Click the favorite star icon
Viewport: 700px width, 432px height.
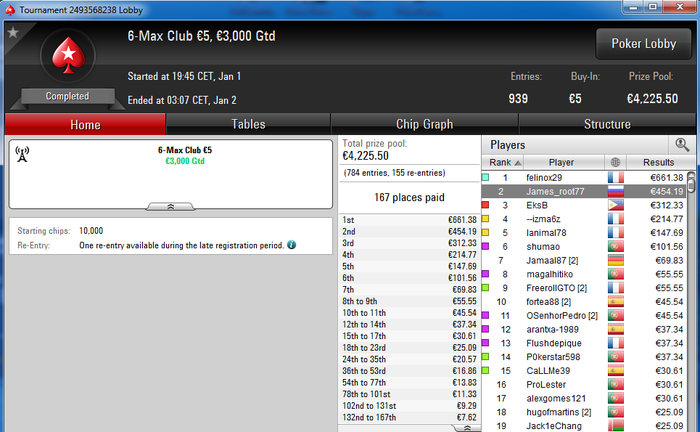click(x=13, y=33)
